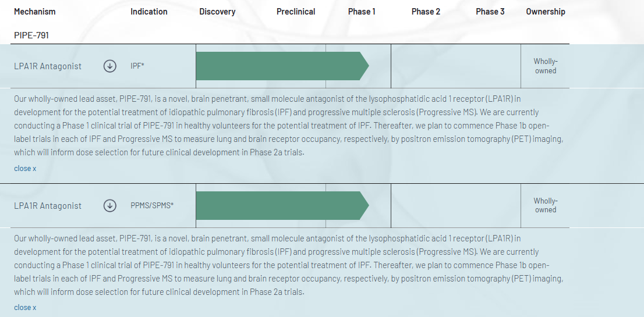
Task: Collapse the IPF description with its close x link
Action: [25, 168]
